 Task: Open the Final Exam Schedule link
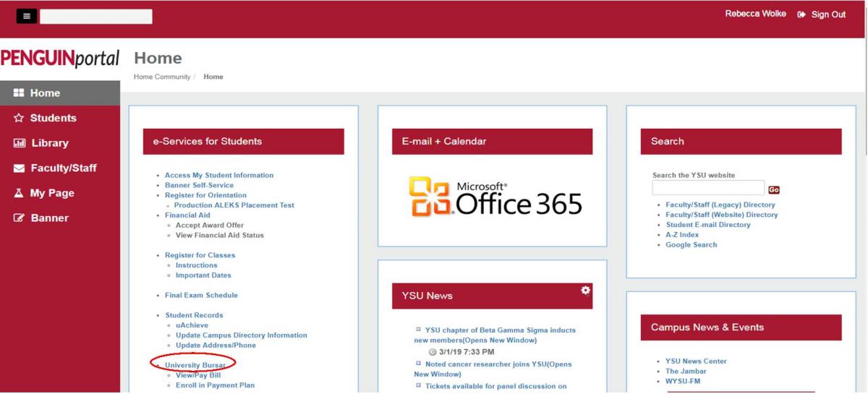point(201,296)
